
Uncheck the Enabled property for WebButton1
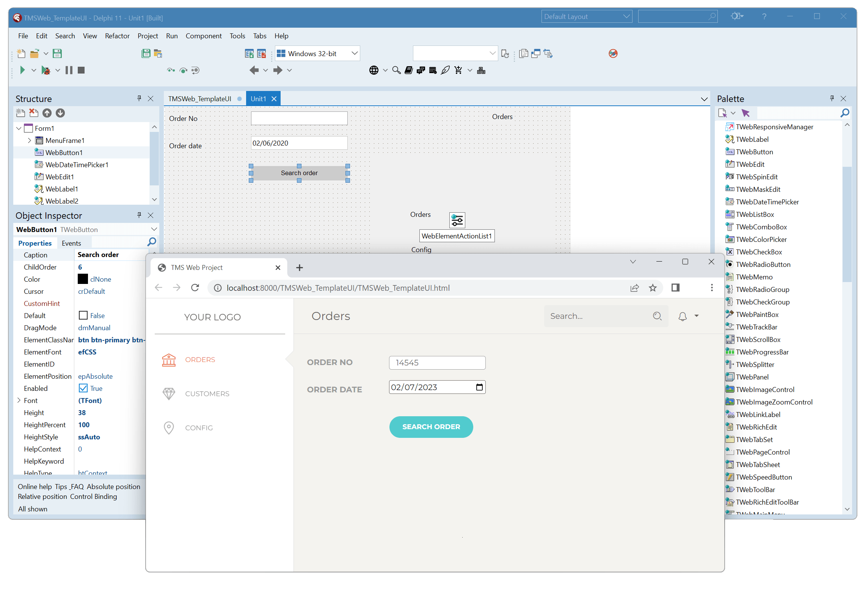[83, 388]
